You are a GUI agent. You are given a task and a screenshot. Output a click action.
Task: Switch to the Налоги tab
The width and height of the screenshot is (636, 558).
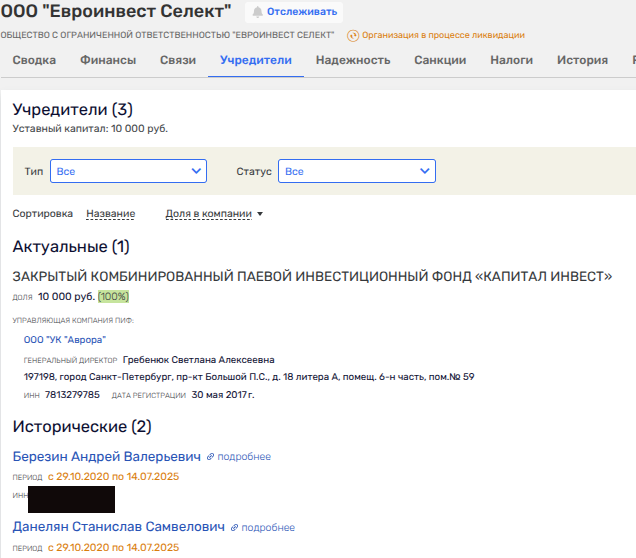(511, 60)
